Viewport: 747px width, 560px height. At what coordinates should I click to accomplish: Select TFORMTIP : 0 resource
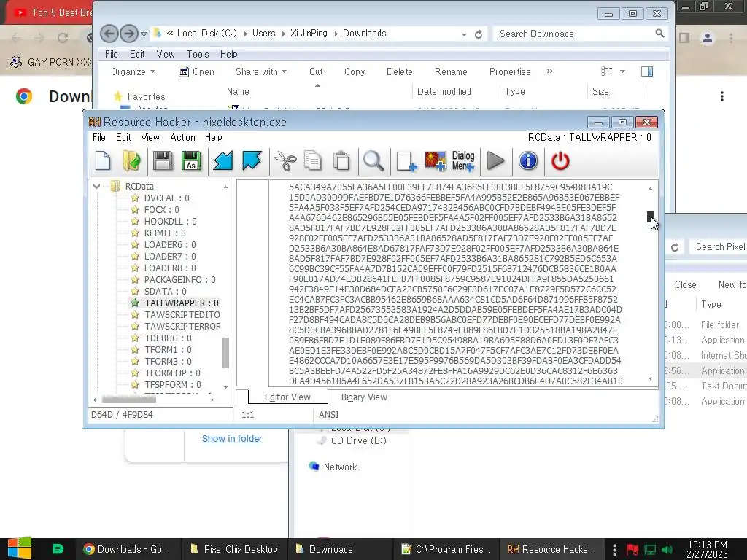pyautogui.click(x=172, y=373)
